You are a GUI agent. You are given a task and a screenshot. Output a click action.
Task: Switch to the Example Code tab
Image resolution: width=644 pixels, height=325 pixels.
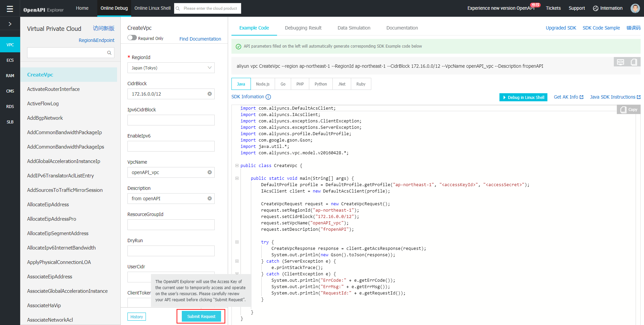click(x=254, y=28)
